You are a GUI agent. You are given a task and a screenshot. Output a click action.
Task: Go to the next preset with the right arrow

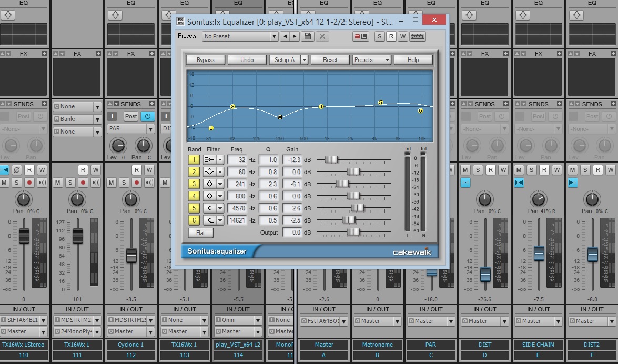(x=294, y=36)
